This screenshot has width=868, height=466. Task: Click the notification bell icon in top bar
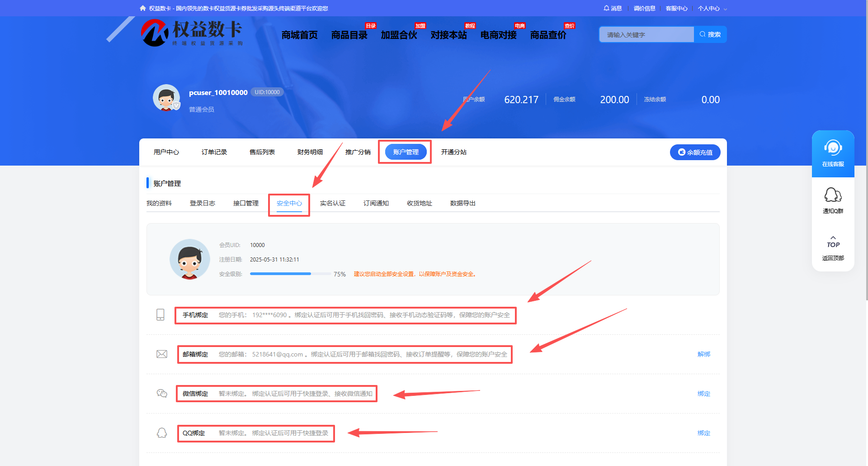(606, 8)
